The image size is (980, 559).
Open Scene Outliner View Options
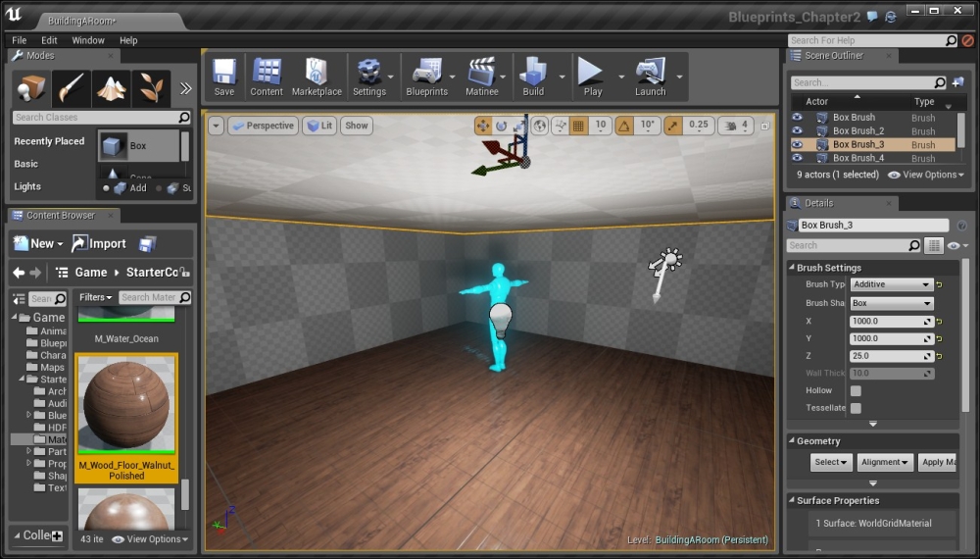tap(926, 176)
